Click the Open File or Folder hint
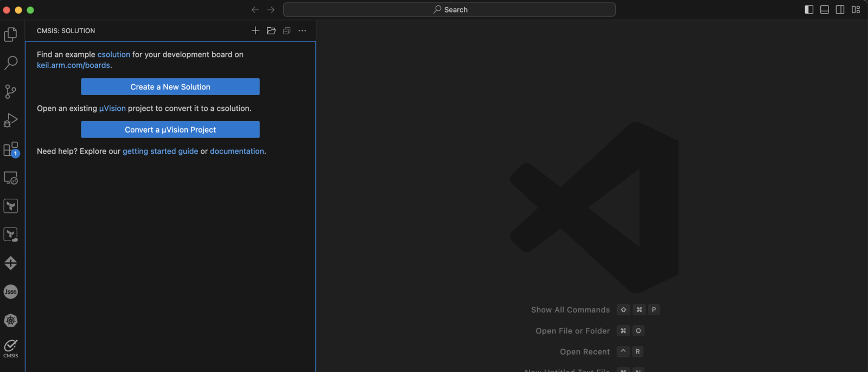Viewport: 868px width, 372px height. tap(572, 331)
